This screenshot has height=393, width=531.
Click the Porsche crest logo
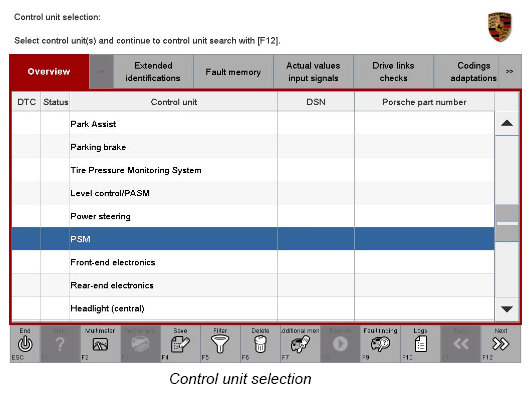(x=500, y=27)
